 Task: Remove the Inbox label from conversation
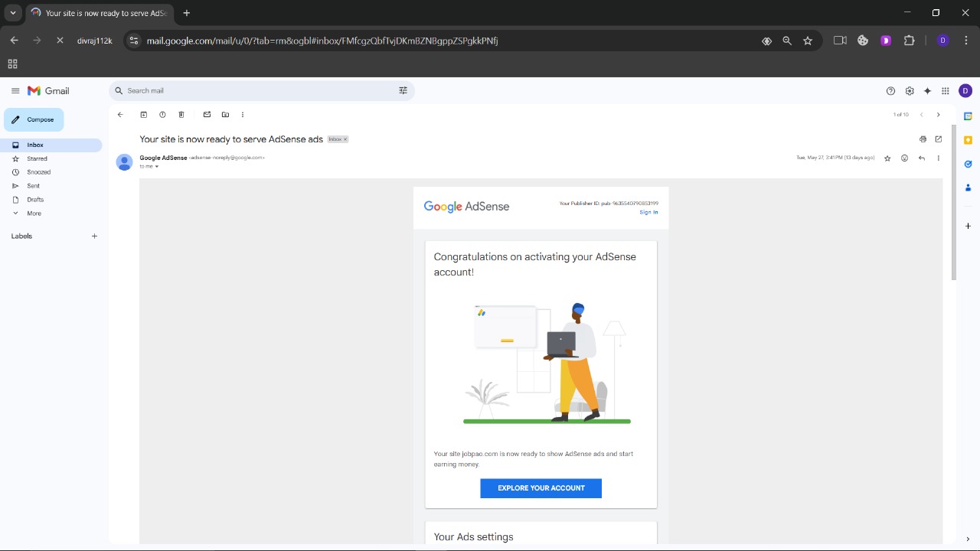coord(345,139)
